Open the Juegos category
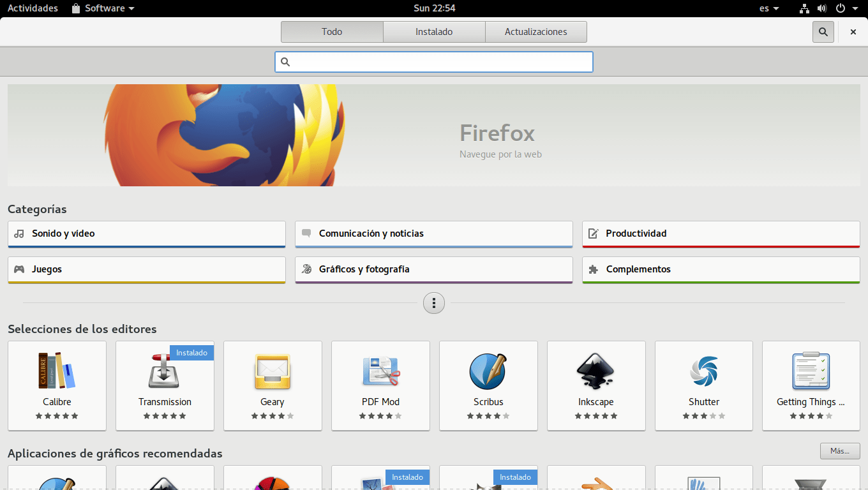 147,270
